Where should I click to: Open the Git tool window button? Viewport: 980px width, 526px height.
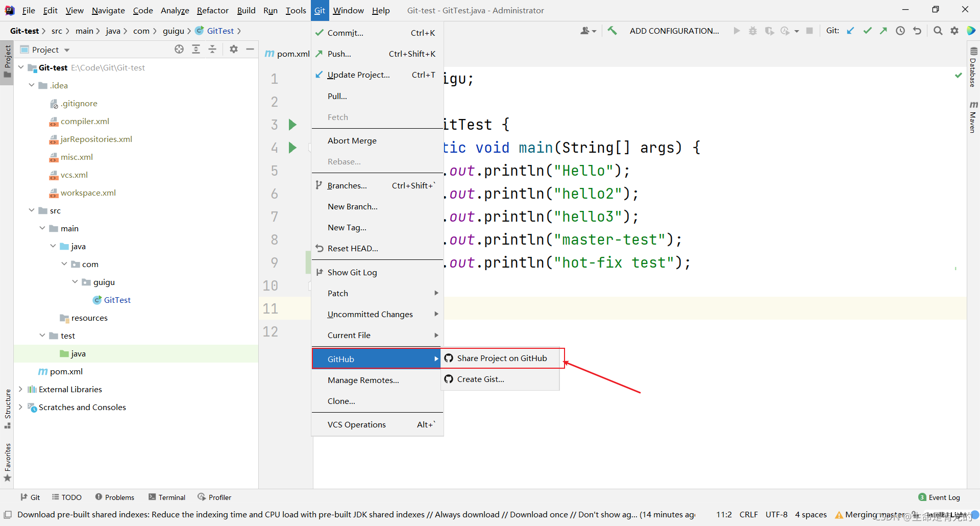[30, 497]
